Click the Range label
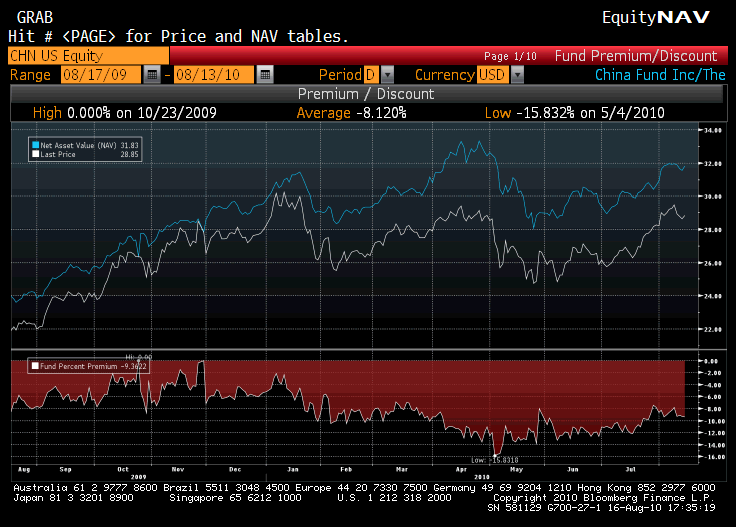 (x=30, y=75)
